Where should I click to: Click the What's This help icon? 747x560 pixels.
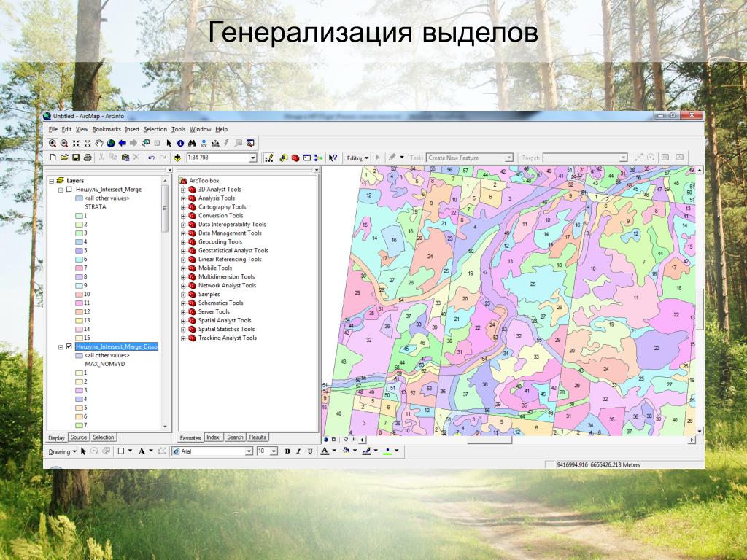click(x=333, y=157)
